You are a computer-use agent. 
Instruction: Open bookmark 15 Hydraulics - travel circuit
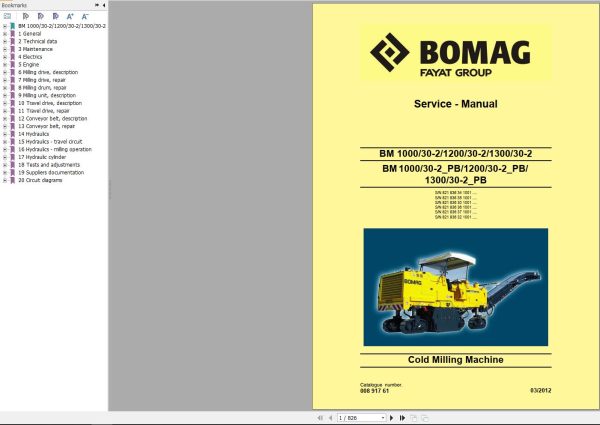[x=50, y=142]
